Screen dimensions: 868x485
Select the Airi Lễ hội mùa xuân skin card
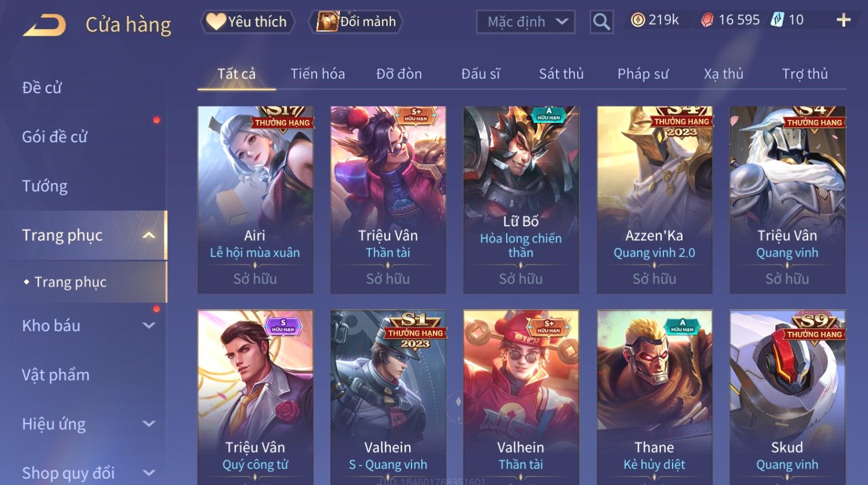255,200
